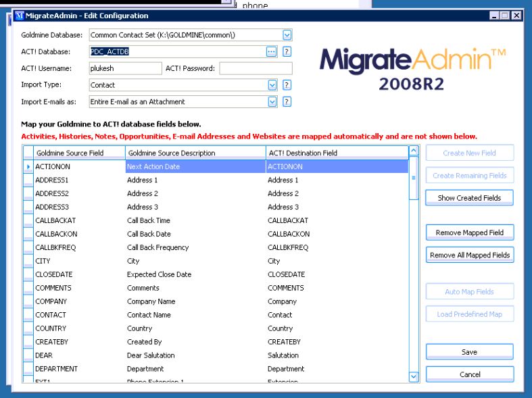Expand the Import E-mails as dropdown
This screenshot has height=398, width=532.
click(272, 102)
